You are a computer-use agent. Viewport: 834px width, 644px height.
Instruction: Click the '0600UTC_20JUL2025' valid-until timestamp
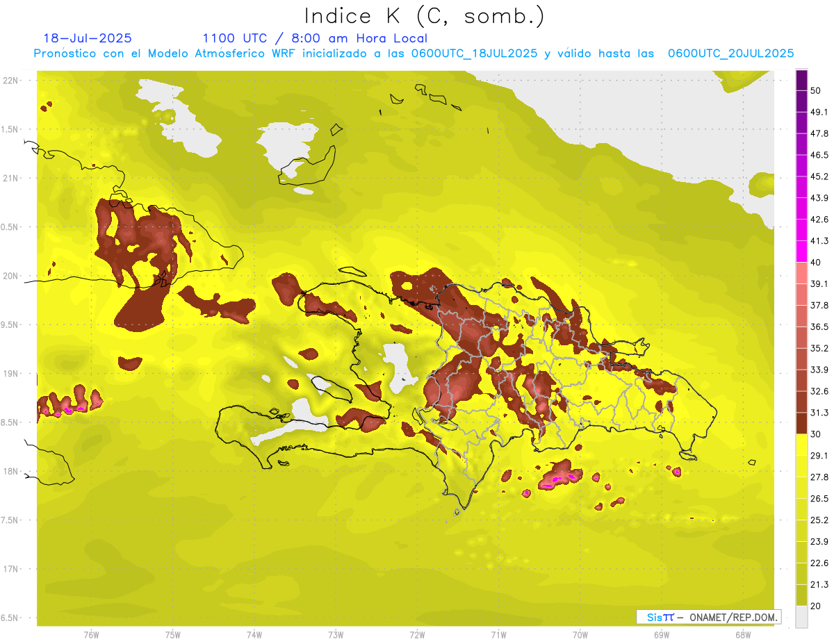click(x=730, y=53)
